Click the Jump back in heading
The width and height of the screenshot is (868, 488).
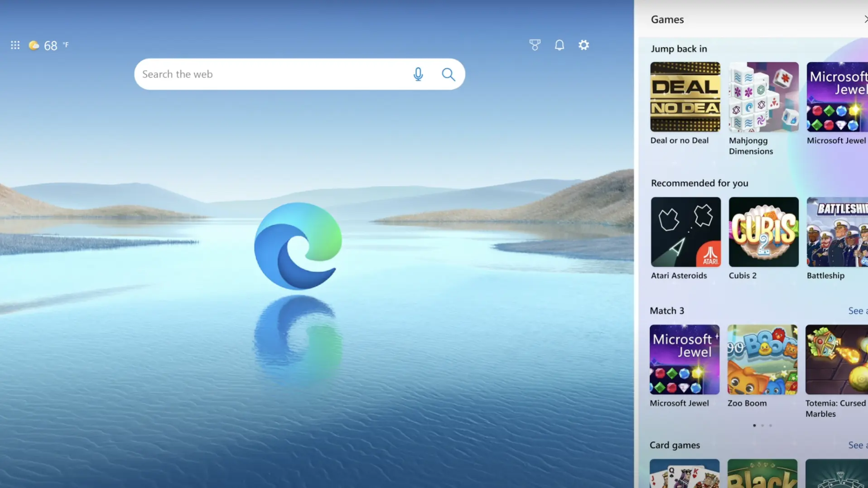tap(679, 48)
